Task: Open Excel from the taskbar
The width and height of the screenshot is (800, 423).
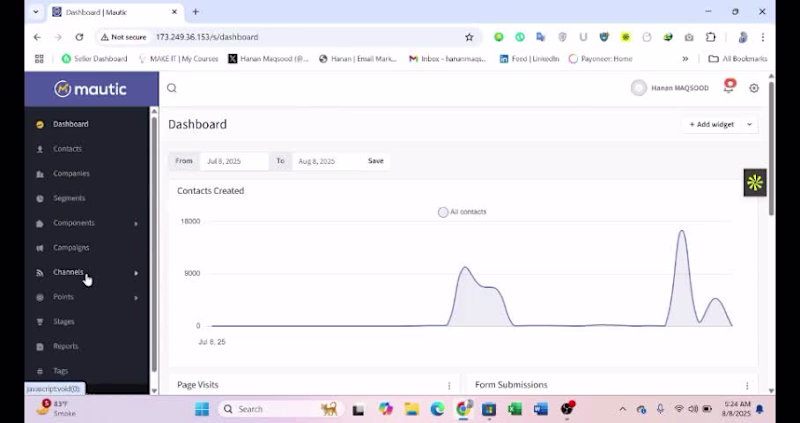Action: coord(514,409)
